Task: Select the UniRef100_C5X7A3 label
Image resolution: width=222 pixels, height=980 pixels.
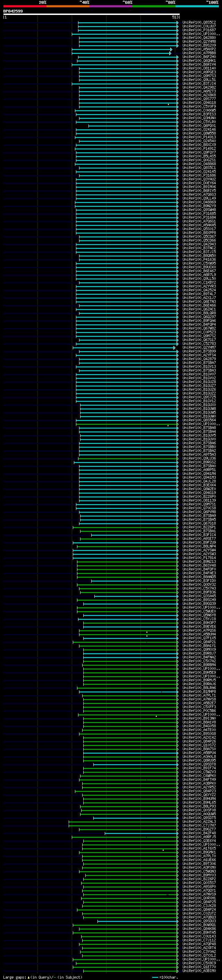Action: pyautogui.click(x=199, y=588)
